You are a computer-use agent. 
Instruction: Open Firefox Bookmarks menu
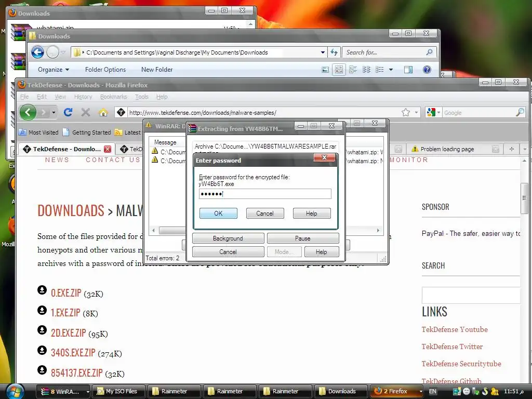tap(113, 97)
